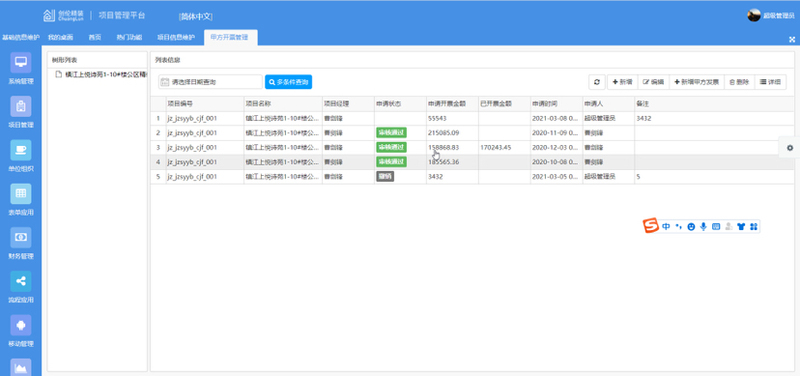Open the 项目管理 clipboard icon
The height and width of the screenshot is (376, 800).
tap(21, 106)
